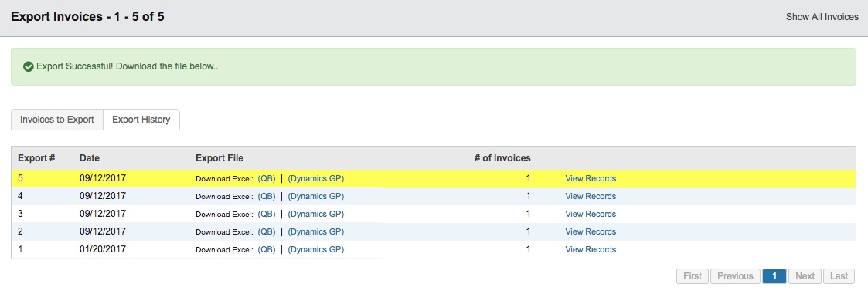Click the invoice count in export 1 row
The height and width of the screenshot is (294, 868).
tap(528, 249)
